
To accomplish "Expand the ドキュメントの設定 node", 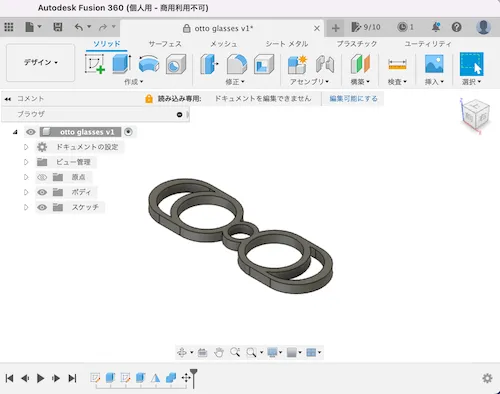I will click(x=26, y=147).
